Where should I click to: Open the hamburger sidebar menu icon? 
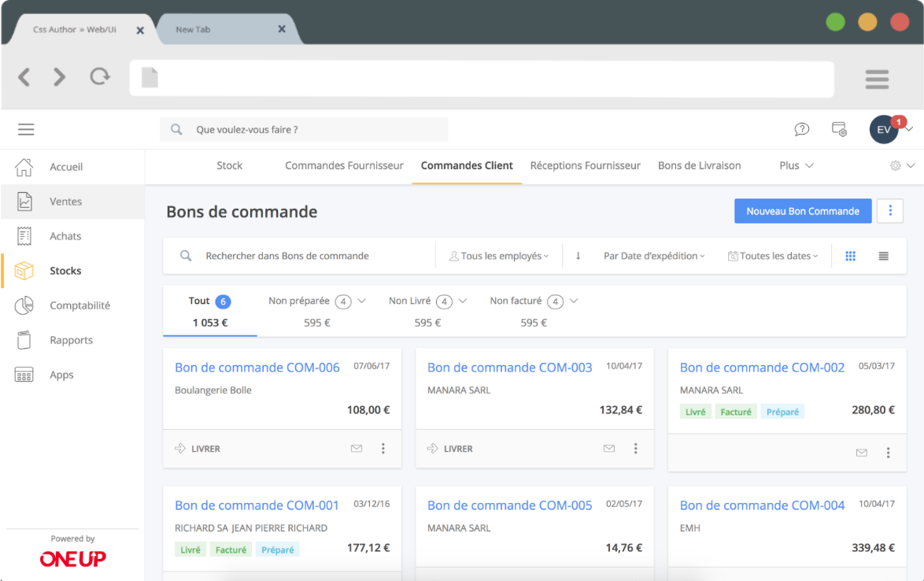point(26,130)
